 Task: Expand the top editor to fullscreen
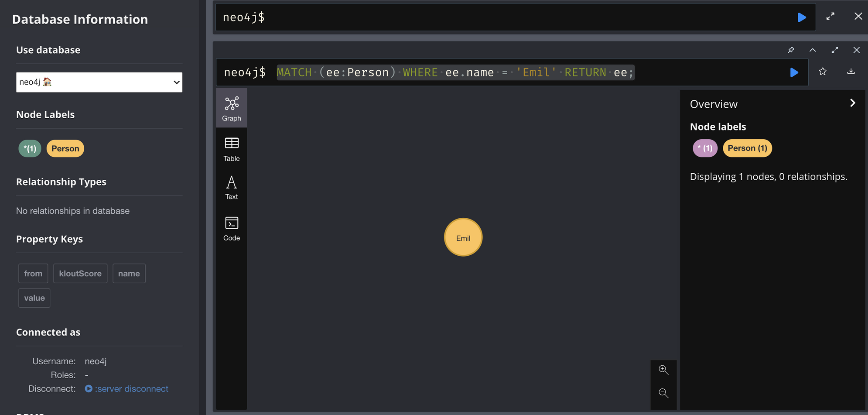(x=830, y=17)
